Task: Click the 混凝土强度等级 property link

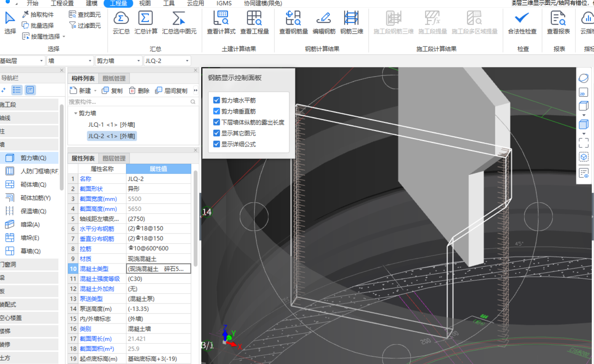Action: [x=100, y=279]
